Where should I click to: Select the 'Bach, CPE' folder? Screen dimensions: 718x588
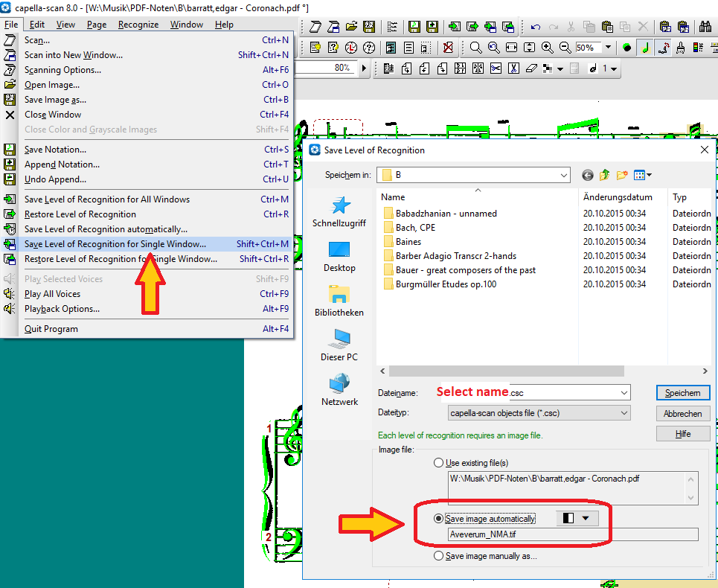pyautogui.click(x=415, y=228)
